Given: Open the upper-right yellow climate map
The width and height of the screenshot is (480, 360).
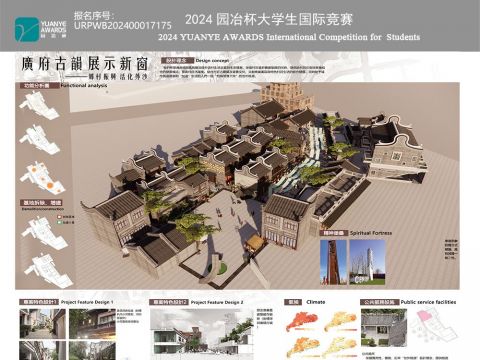Looking at the screenshot, I should coord(340,322).
